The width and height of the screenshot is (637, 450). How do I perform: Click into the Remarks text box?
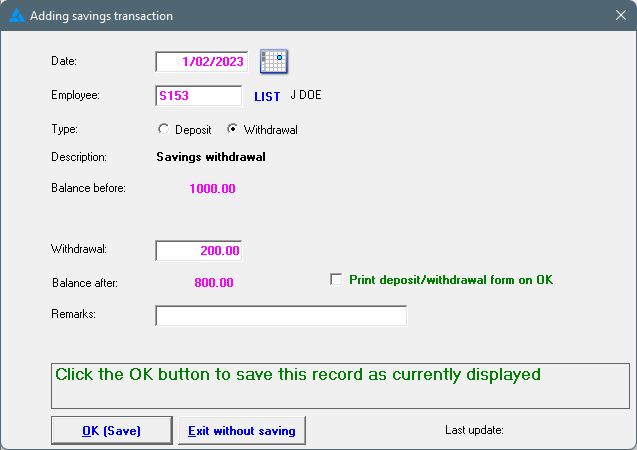[281, 316]
